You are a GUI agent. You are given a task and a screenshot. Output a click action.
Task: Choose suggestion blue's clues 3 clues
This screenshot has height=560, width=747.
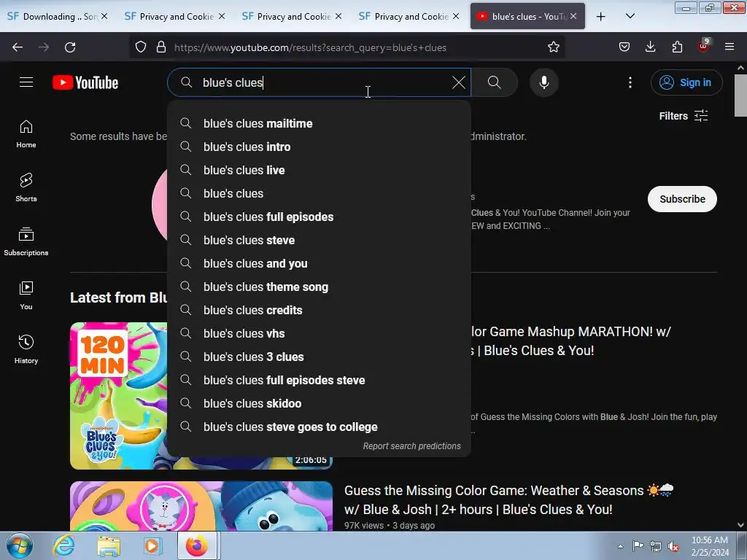[319, 357]
